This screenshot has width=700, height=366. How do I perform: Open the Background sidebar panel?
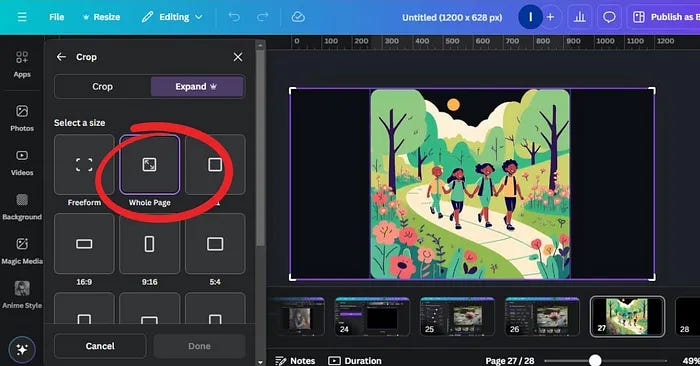click(x=22, y=208)
